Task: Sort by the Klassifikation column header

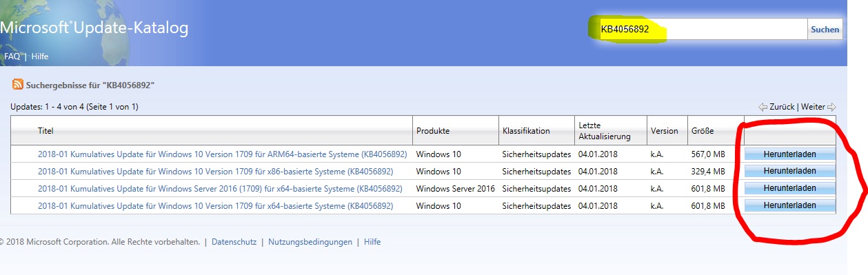Action: pos(526,130)
